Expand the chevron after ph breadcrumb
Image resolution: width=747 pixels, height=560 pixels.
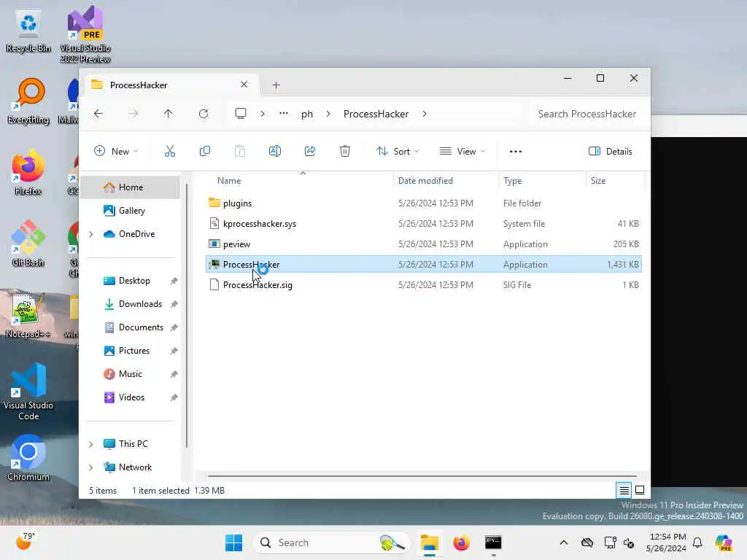(328, 114)
